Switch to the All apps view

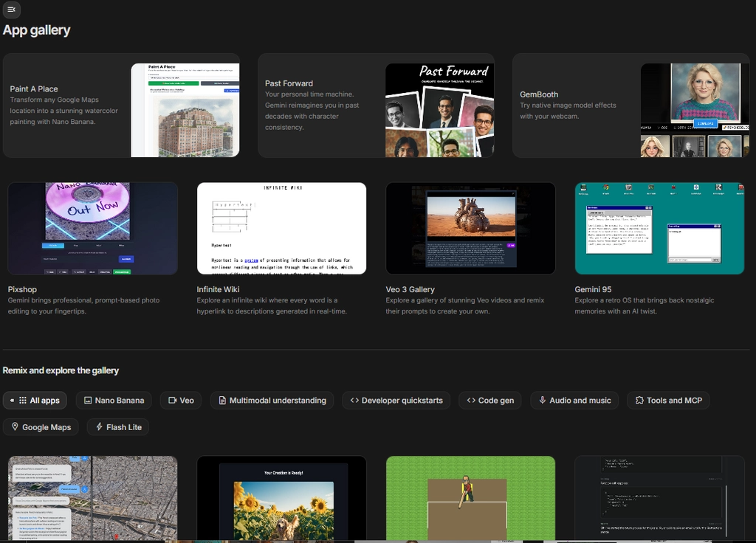pos(35,400)
